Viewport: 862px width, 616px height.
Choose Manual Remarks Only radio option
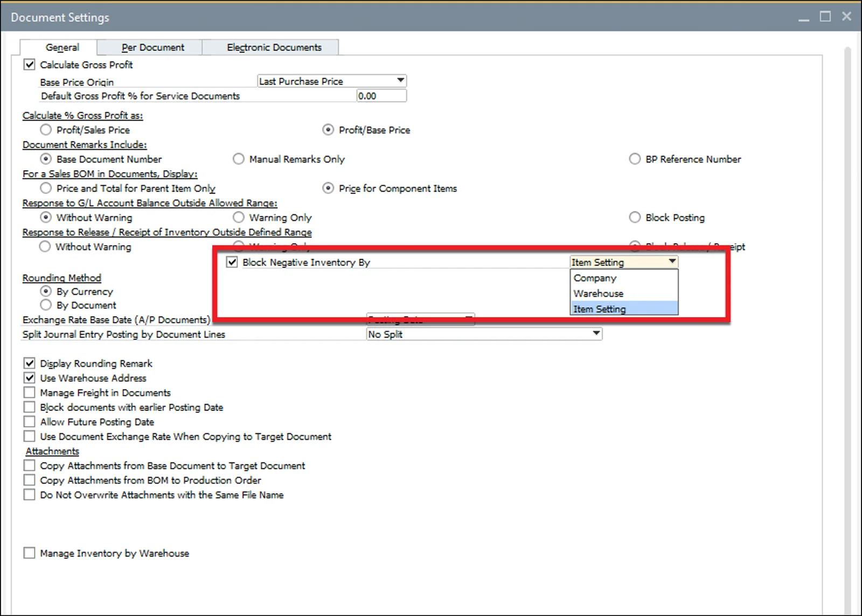[x=239, y=159]
